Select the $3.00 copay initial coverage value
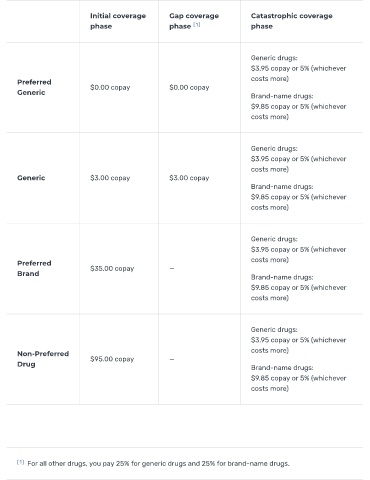 (110, 178)
